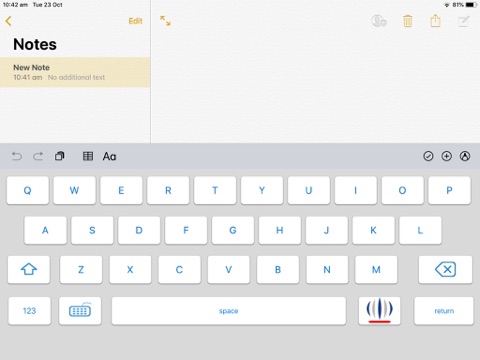Hit the backspace delete key
This screenshot has height=360, width=480.
(x=445, y=269)
